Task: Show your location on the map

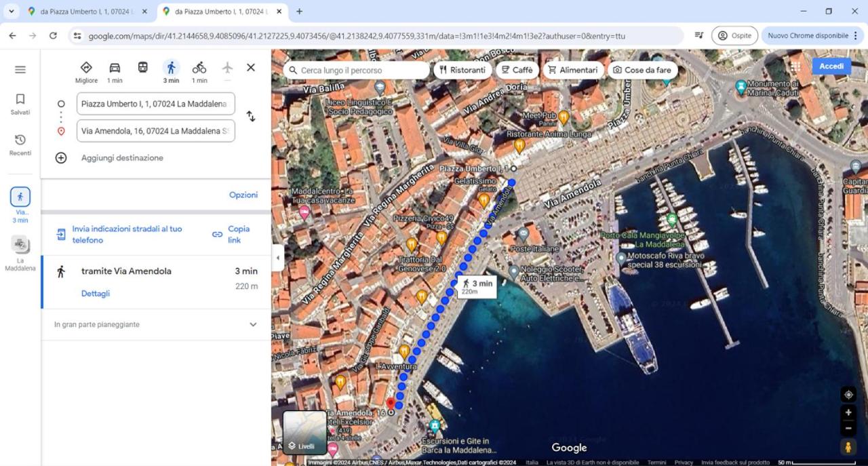Action: 848,395
